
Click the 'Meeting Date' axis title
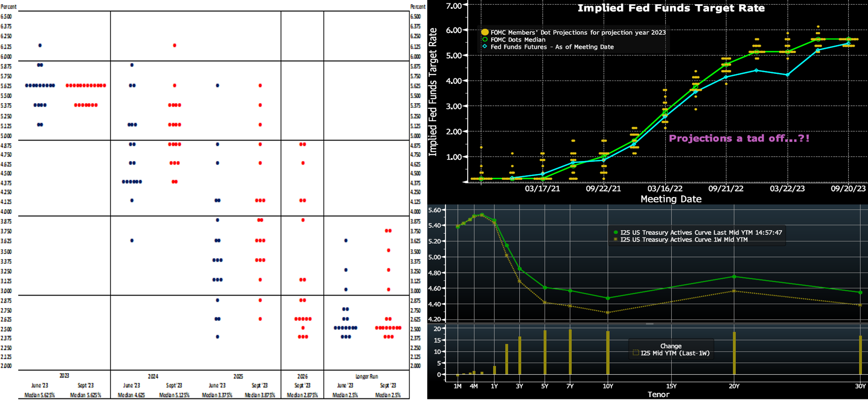click(x=671, y=199)
